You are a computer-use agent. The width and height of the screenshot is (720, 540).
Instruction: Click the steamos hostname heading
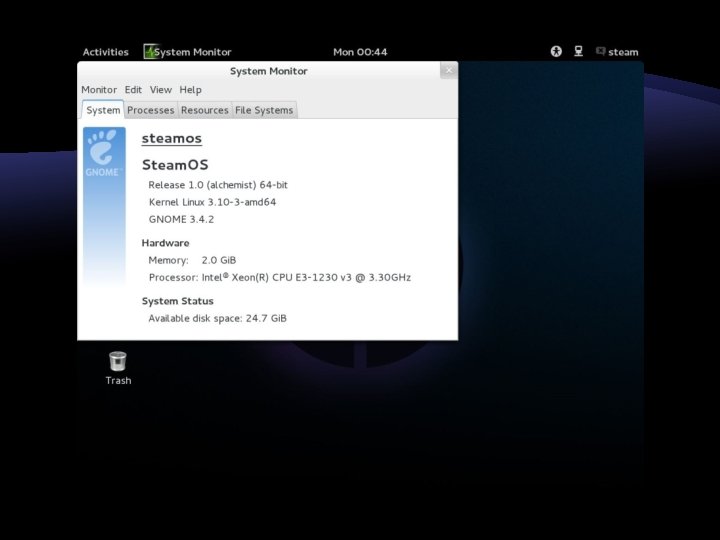coord(172,138)
